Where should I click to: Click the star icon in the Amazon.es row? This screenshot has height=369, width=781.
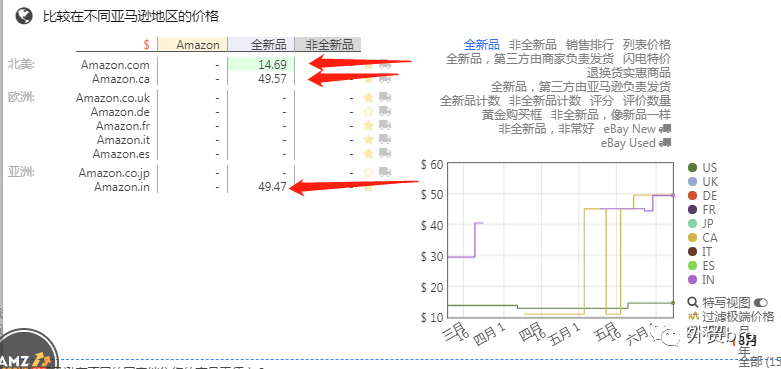click(x=368, y=153)
